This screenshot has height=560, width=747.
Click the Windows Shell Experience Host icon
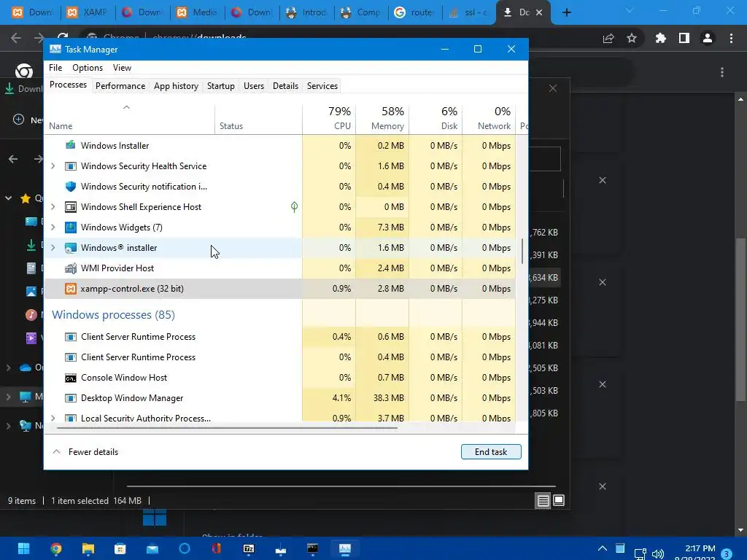(x=71, y=206)
